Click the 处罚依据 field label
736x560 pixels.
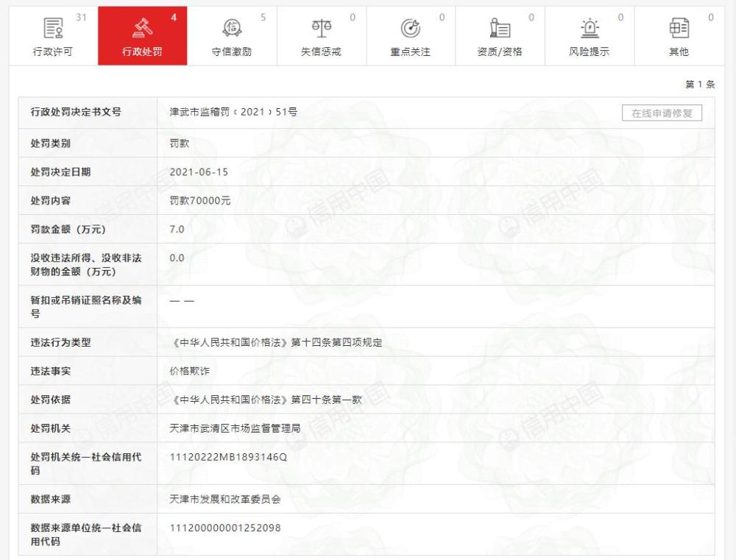tap(51, 400)
